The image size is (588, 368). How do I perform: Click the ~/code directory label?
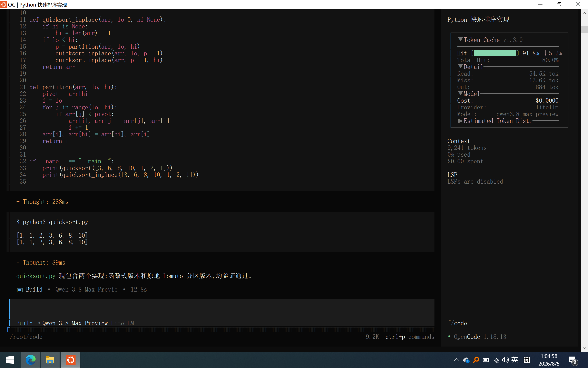click(457, 323)
